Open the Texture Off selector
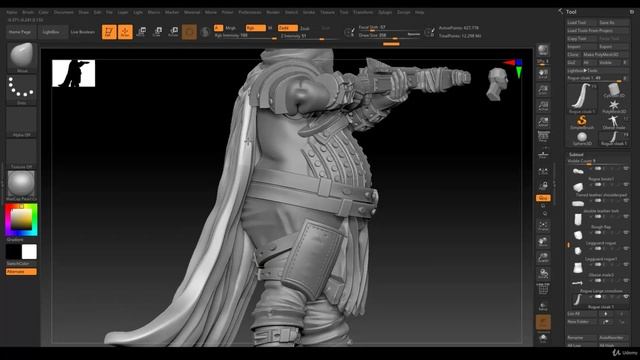Viewport: 640px width, 360px height. 22,153
